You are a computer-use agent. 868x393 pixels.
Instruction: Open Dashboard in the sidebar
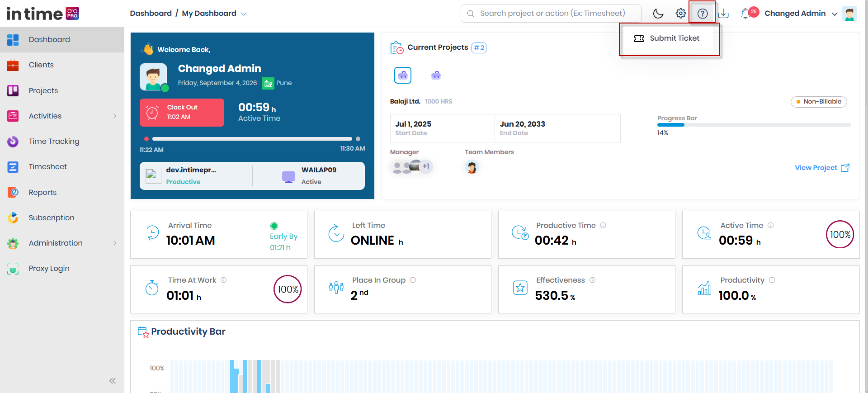point(62,40)
